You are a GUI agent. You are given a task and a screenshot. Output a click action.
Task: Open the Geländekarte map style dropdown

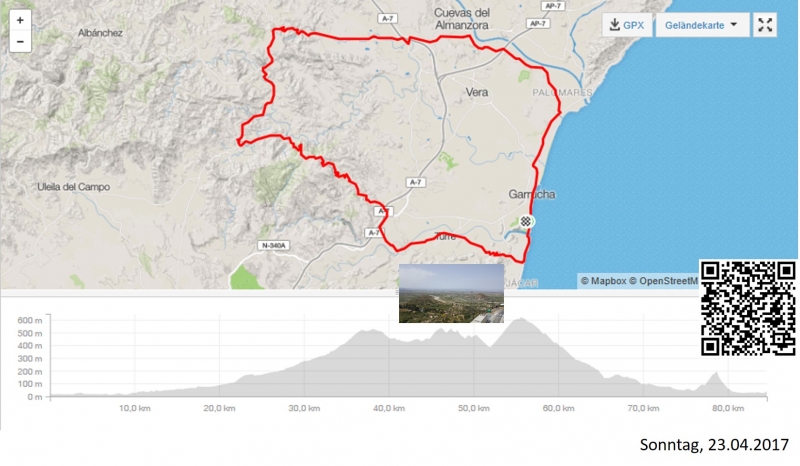coord(702,25)
